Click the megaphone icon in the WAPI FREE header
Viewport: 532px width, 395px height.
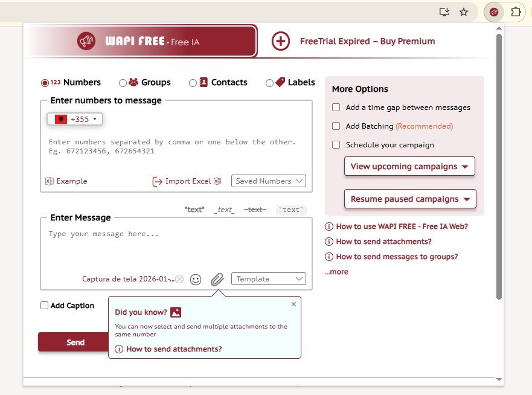click(x=85, y=40)
